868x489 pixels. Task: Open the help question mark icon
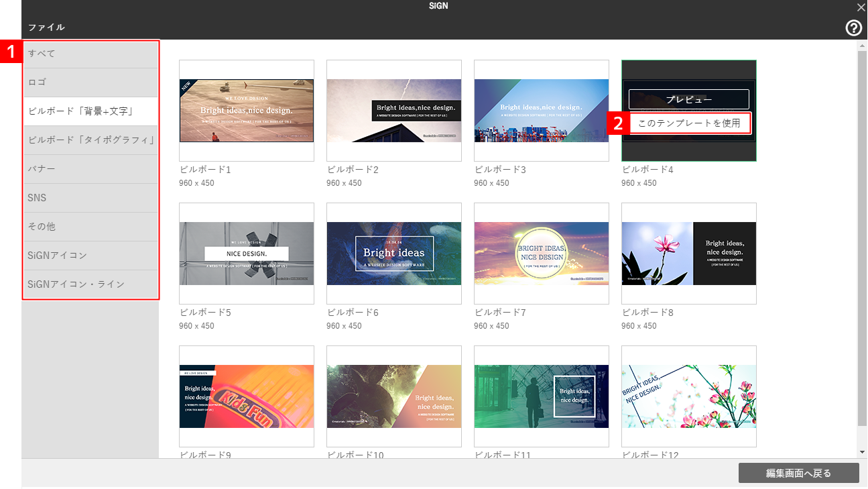click(x=853, y=28)
